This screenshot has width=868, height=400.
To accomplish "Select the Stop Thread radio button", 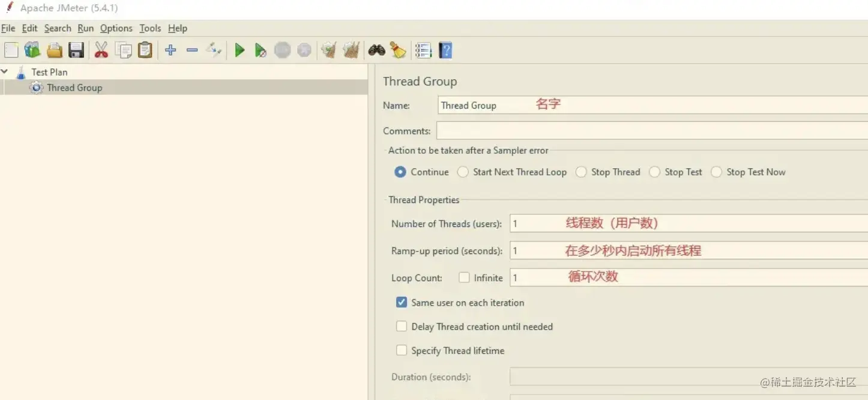I will [x=581, y=172].
